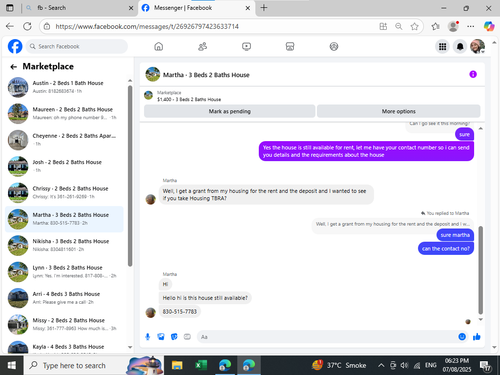Screen dimensions: 500x375
Task: Open File Explorer from the taskbar
Action: coord(177,366)
